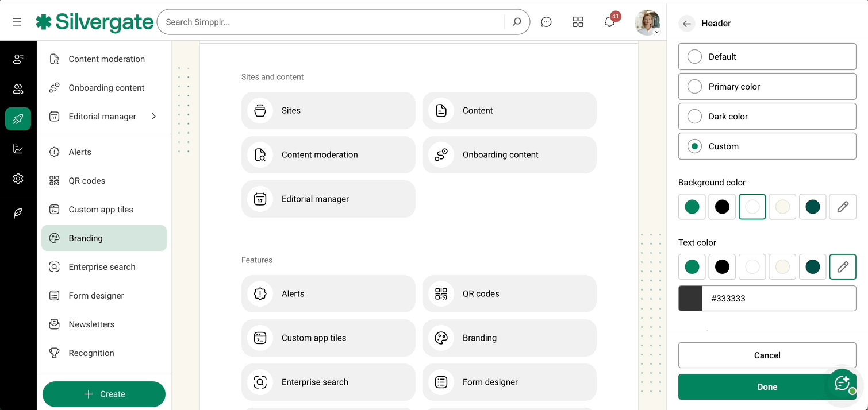Expand the Editorial manager sidebar menu
The height and width of the screenshot is (410, 868).
[153, 116]
